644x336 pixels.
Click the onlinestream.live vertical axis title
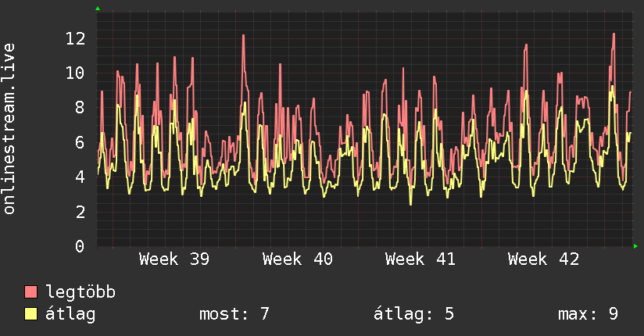point(9,129)
